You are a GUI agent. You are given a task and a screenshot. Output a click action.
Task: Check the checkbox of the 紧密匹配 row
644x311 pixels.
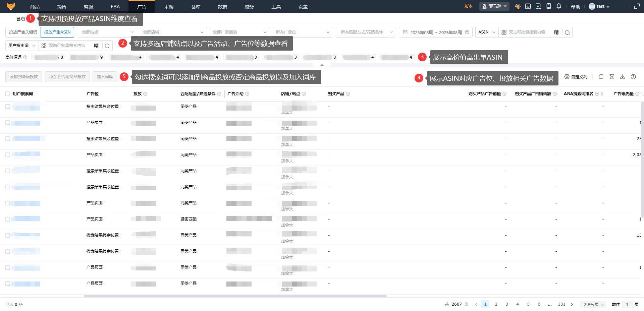(8, 219)
